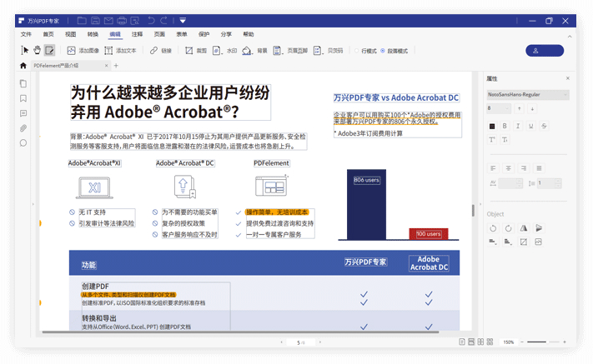Toggle Bold formatting
Viewport: 593px width, 364px height.
click(x=505, y=126)
